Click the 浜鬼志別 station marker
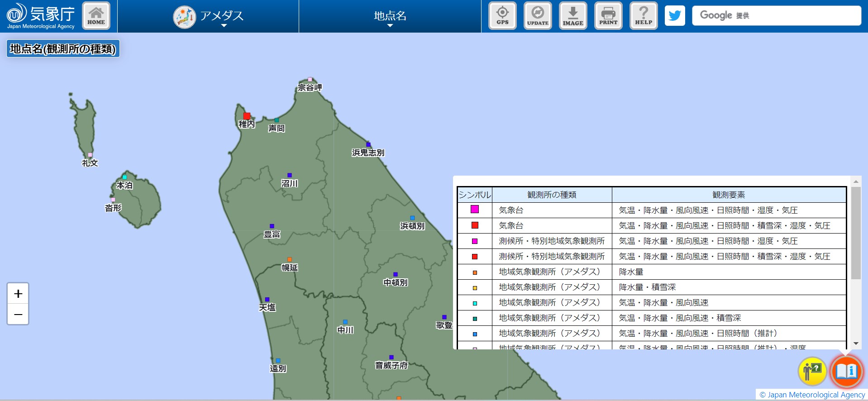The width and height of the screenshot is (868, 401). tap(368, 144)
